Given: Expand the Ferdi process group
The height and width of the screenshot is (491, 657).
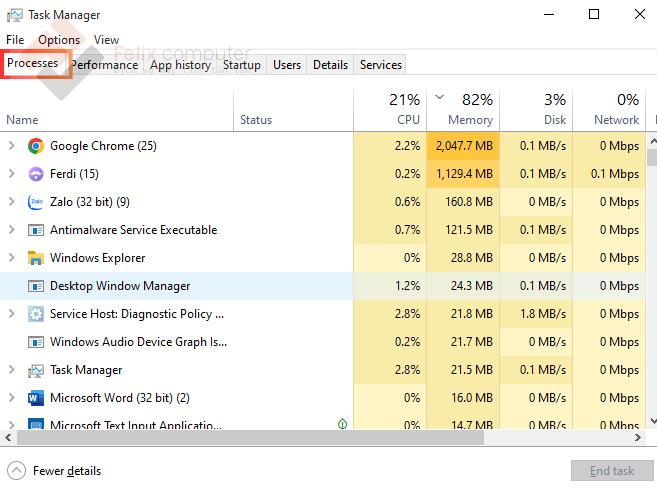Looking at the screenshot, I should tap(11, 174).
